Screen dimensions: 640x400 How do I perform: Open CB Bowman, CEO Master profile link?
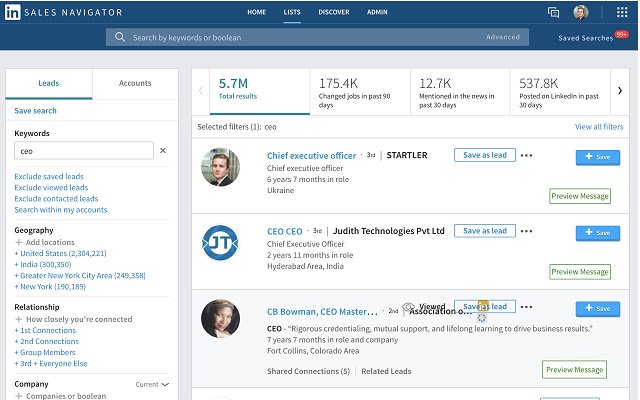[x=322, y=312]
